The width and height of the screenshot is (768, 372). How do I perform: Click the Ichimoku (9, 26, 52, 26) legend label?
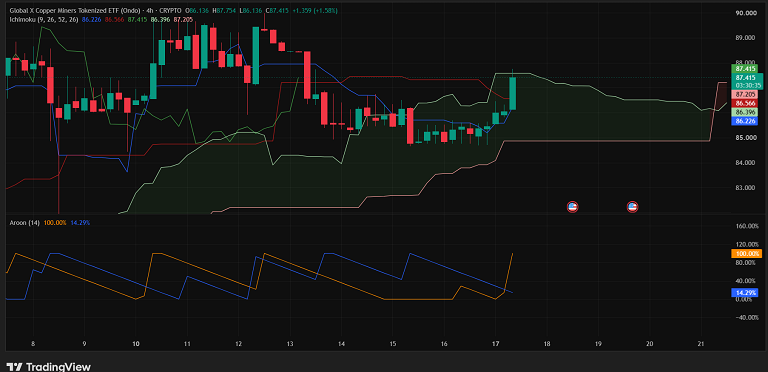click(x=45, y=20)
